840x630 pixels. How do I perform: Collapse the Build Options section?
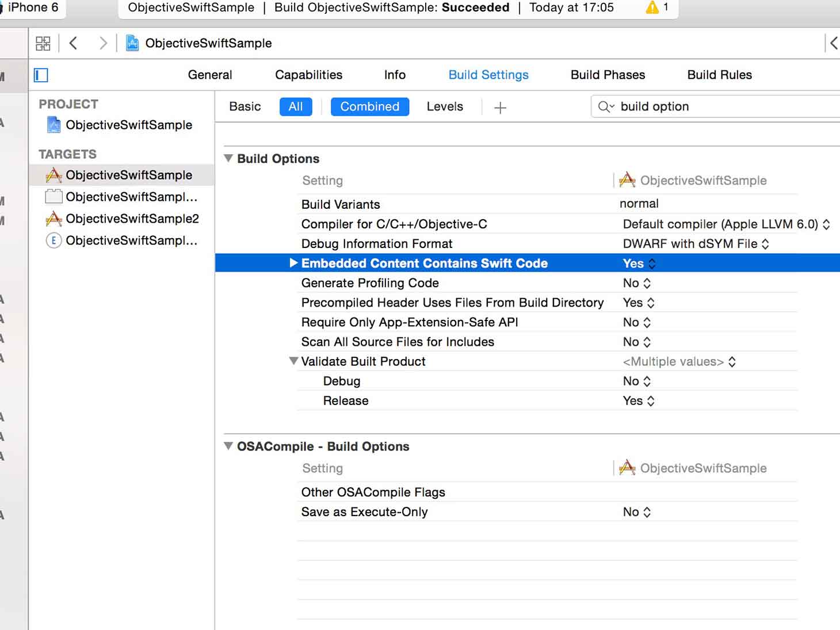(228, 158)
